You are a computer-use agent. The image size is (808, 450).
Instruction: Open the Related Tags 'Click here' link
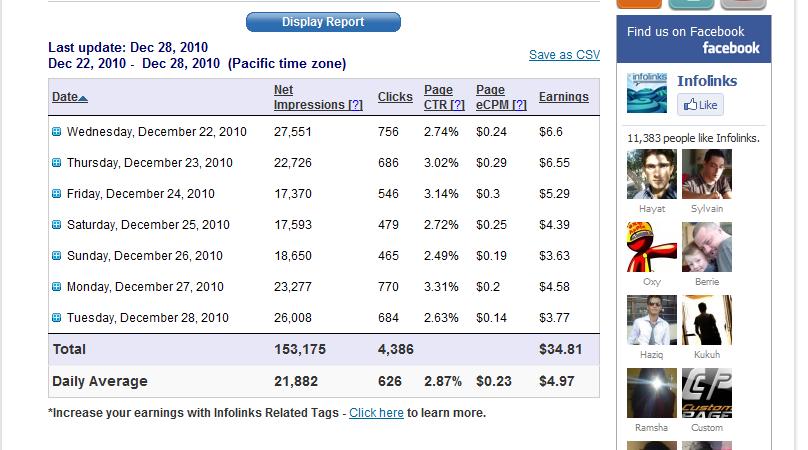[376, 413]
